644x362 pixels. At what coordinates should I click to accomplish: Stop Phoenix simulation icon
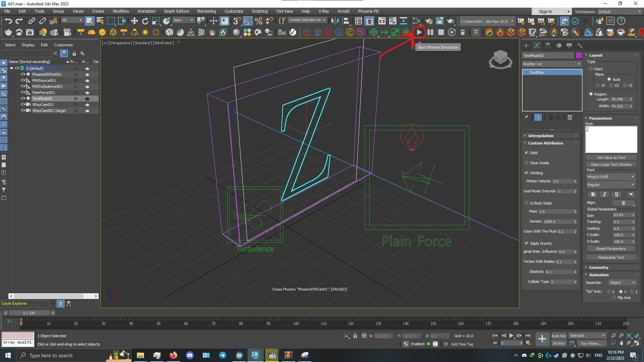point(441,32)
